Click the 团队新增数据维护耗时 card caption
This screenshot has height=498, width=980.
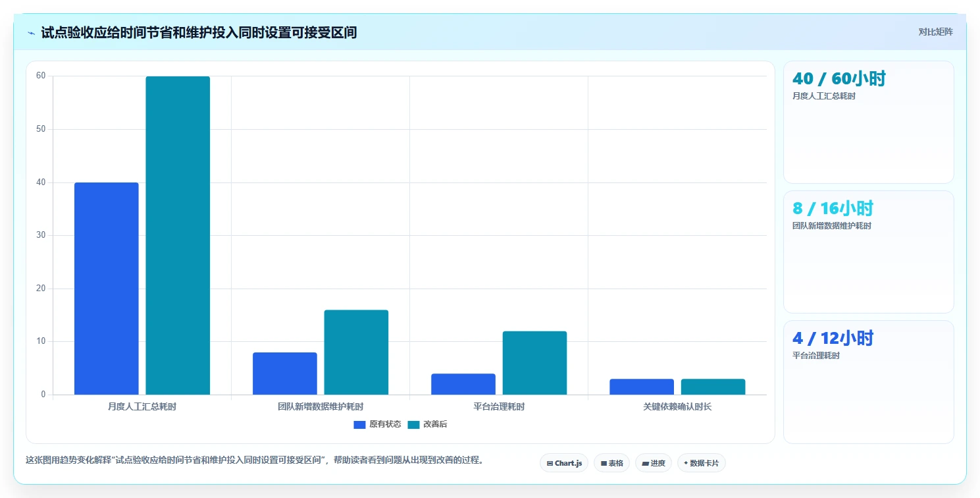pyautogui.click(x=832, y=226)
